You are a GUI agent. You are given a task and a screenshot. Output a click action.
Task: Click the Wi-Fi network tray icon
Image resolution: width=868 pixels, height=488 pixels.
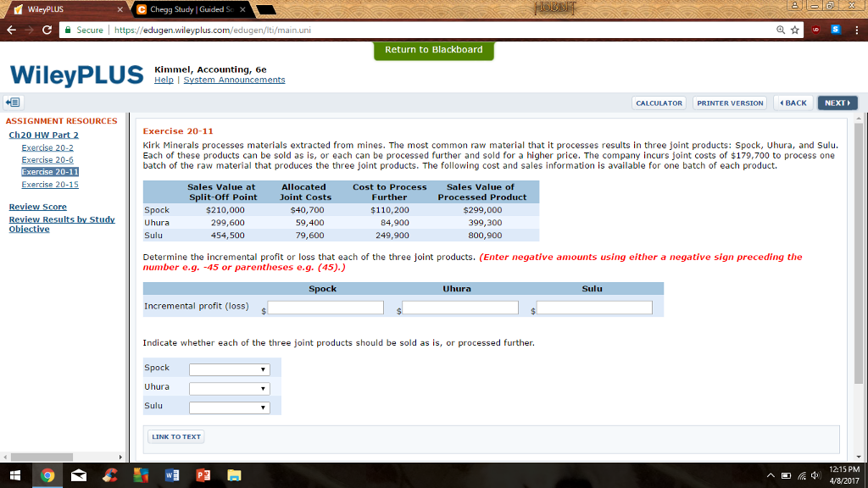(x=802, y=475)
